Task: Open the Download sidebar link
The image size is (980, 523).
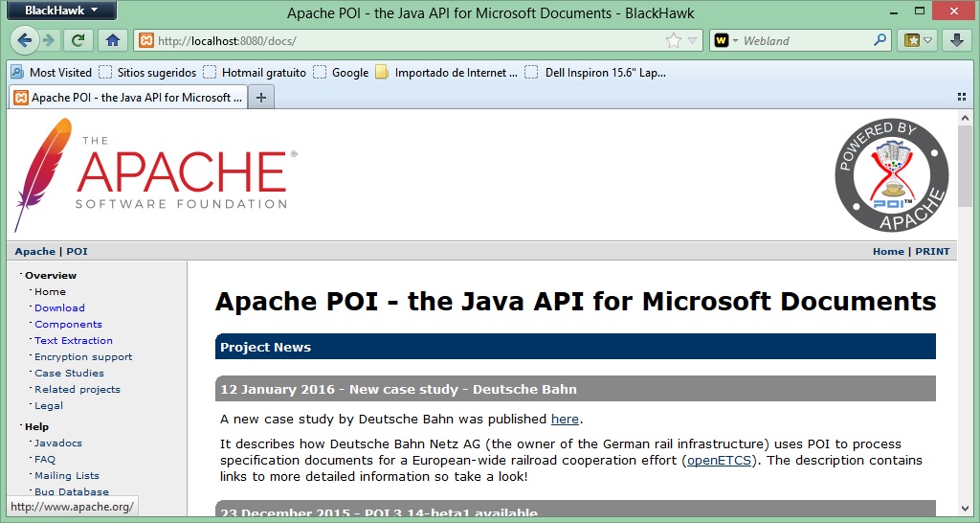Action: point(59,307)
